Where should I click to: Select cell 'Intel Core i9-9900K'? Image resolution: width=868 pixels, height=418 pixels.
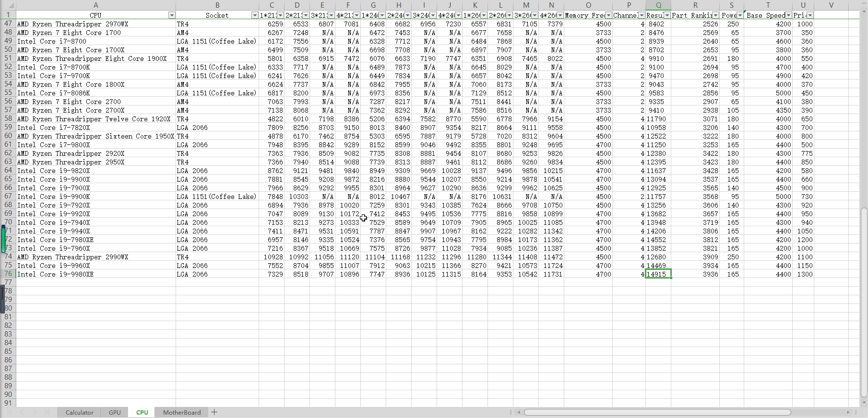coord(96,197)
